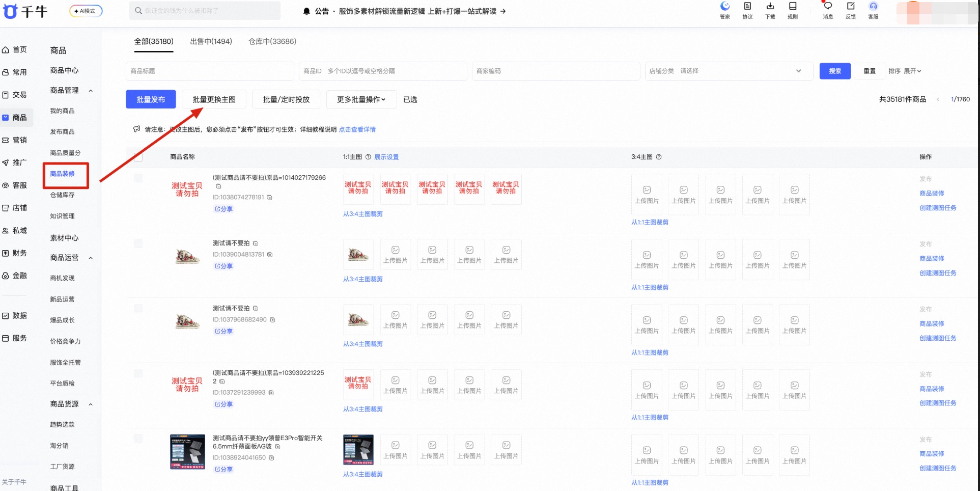Open the 管家 icon in top bar
The width and height of the screenshot is (980, 491).
[725, 10]
